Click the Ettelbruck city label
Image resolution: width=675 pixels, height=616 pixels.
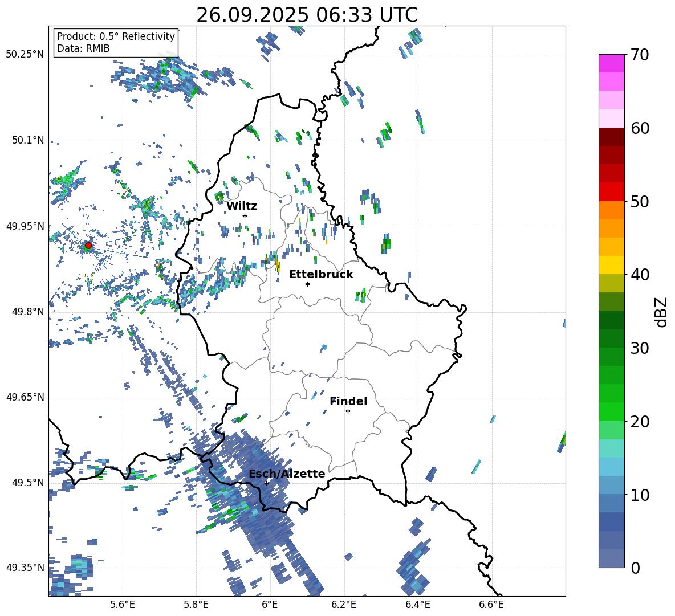coord(321,275)
